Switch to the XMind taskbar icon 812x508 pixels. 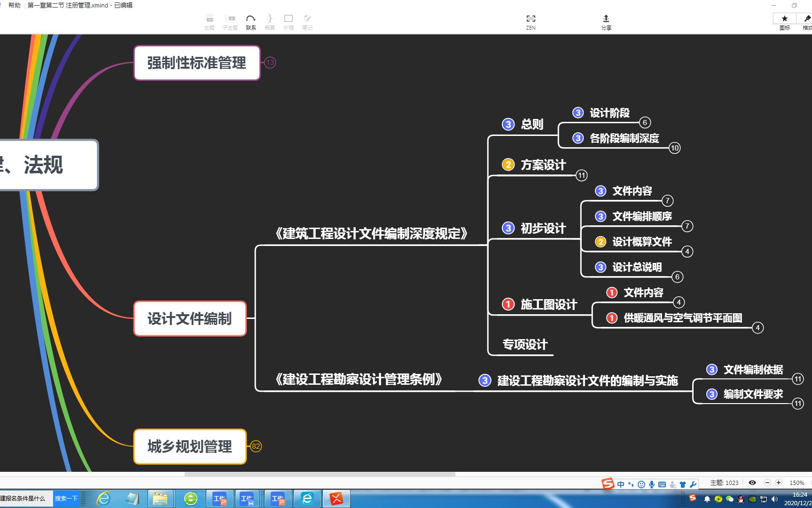click(x=336, y=499)
